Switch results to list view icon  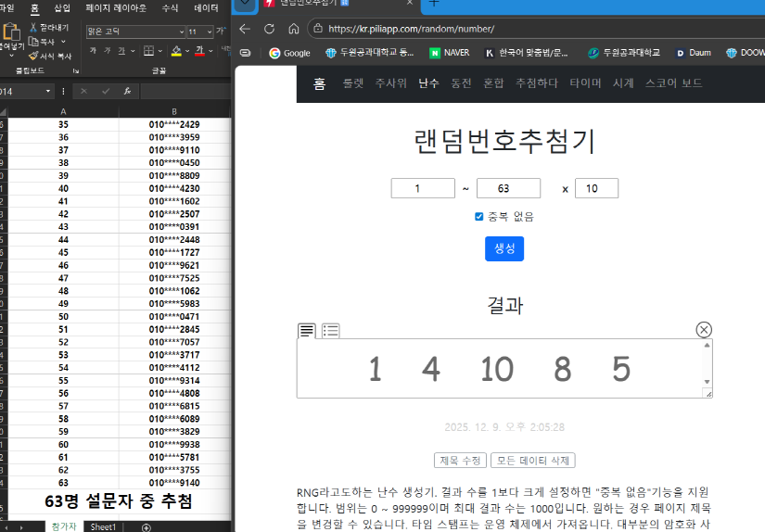(x=330, y=330)
